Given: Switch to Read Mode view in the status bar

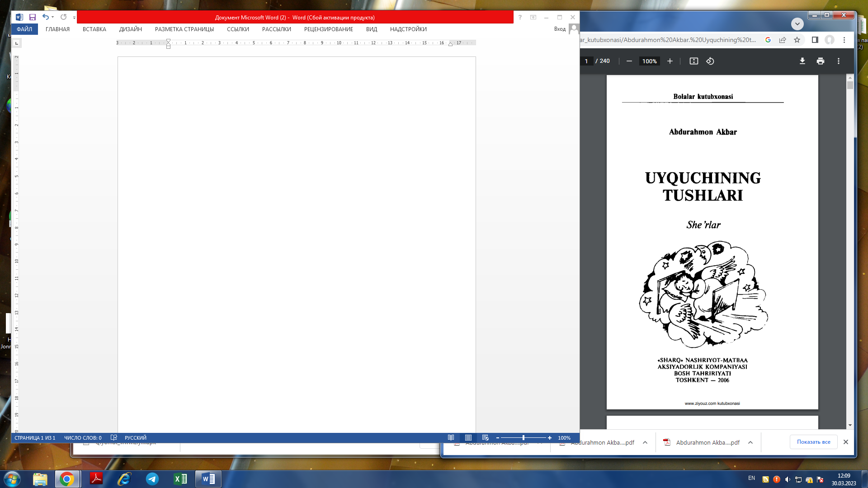Looking at the screenshot, I should coord(451,437).
